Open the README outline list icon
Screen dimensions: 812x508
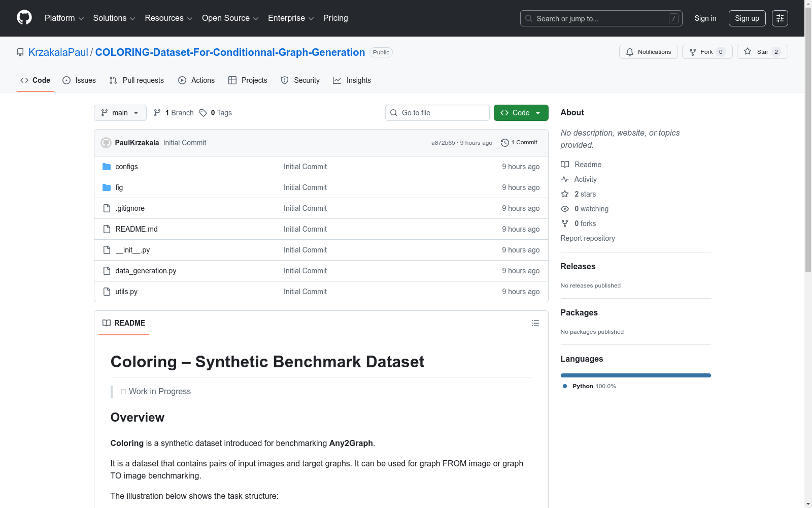[x=535, y=323]
